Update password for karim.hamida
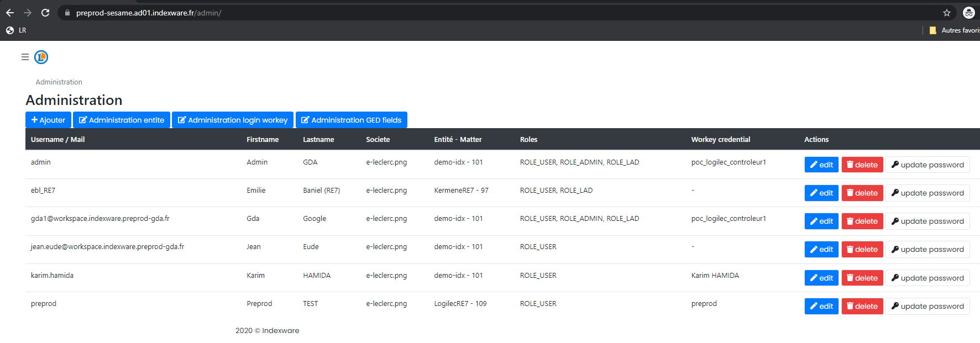Viewport: 980px width, 343px height. pyautogui.click(x=927, y=278)
